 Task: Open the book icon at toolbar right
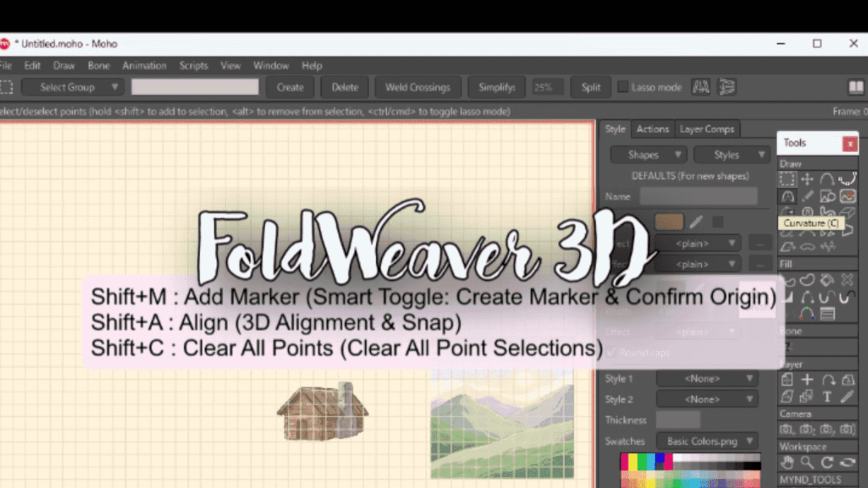coord(856,87)
